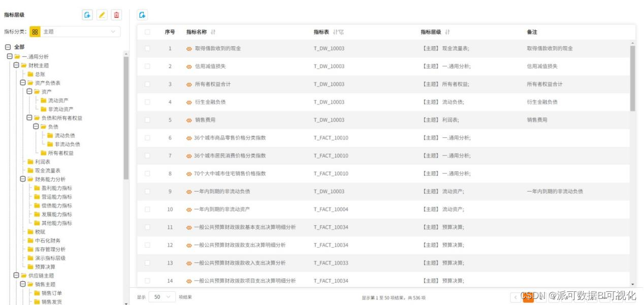644x305 pixels.
Task: Click the icon of 70个大中城市住宅销售价格指数
Action: 189,174
